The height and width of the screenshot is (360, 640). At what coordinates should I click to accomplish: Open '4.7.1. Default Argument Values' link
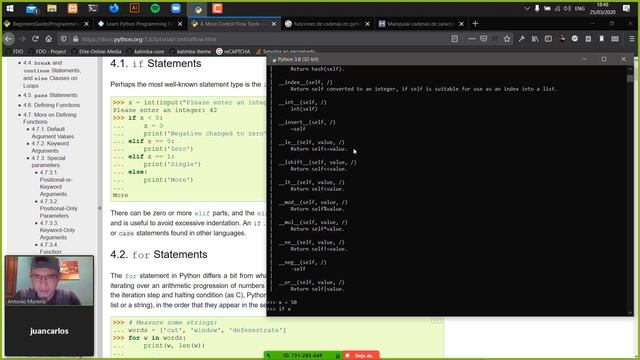coord(53,133)
